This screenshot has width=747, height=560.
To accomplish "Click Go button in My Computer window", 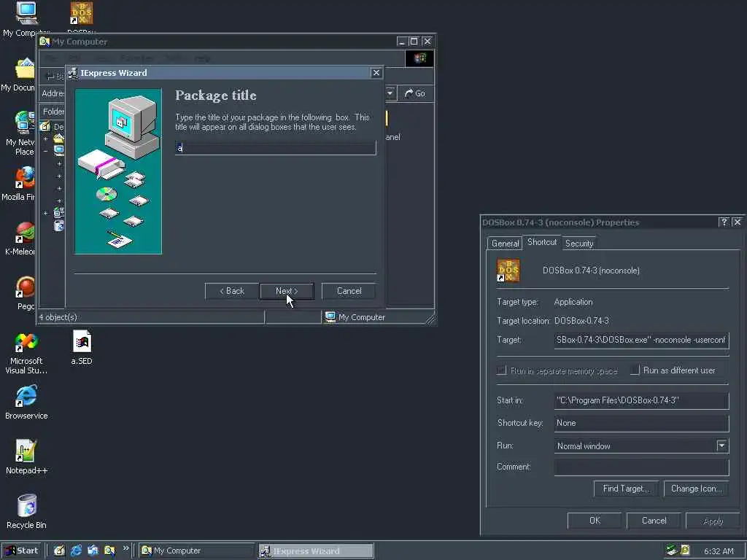I will 415,93.
